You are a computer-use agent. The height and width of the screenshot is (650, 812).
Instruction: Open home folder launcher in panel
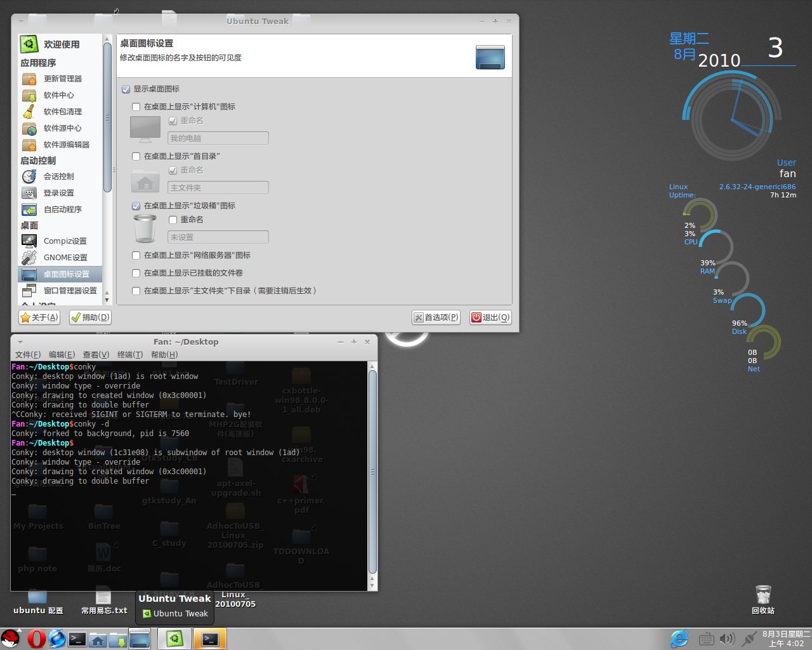point(98,639)
